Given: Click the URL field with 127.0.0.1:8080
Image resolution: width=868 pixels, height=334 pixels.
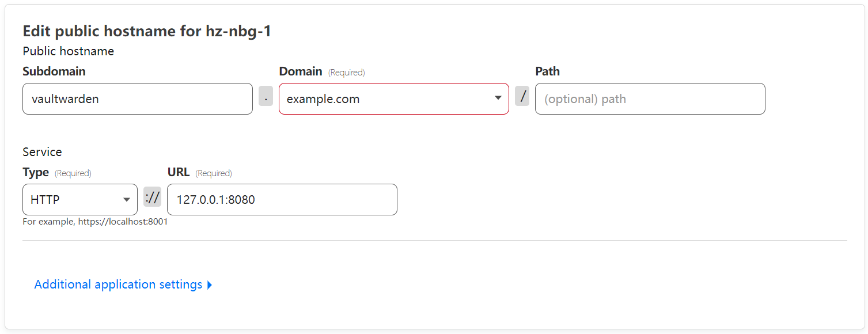Looking at the screenshot, I should pos(282,199).
